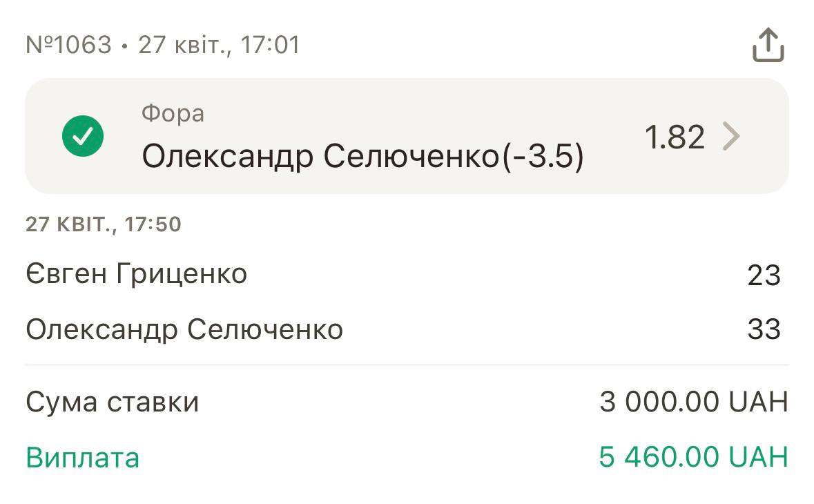Click Олександр Селюченко's score of 33
The height and width of the screenshot is (504, 814).
click(764, 330)
